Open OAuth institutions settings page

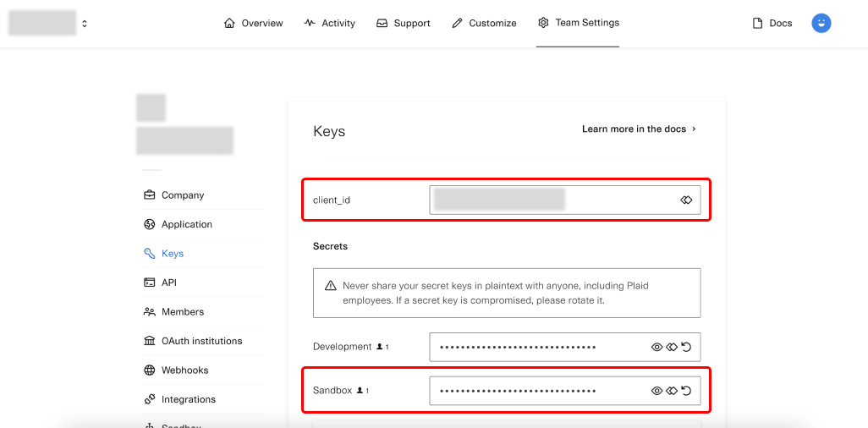click(x=201, y=341)
